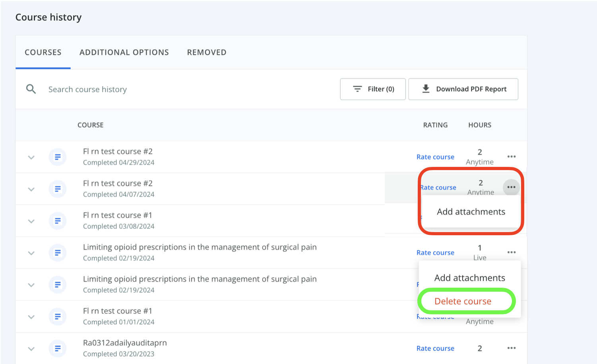Click document icon for course completed 04/29/2024
Image resolution: width=597 pixels, height=364 pixels.
pos(58,157)
